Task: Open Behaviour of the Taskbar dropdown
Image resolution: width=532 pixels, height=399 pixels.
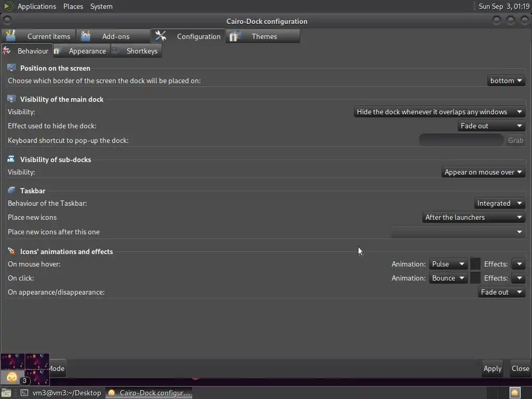Action: click(499, 203)
